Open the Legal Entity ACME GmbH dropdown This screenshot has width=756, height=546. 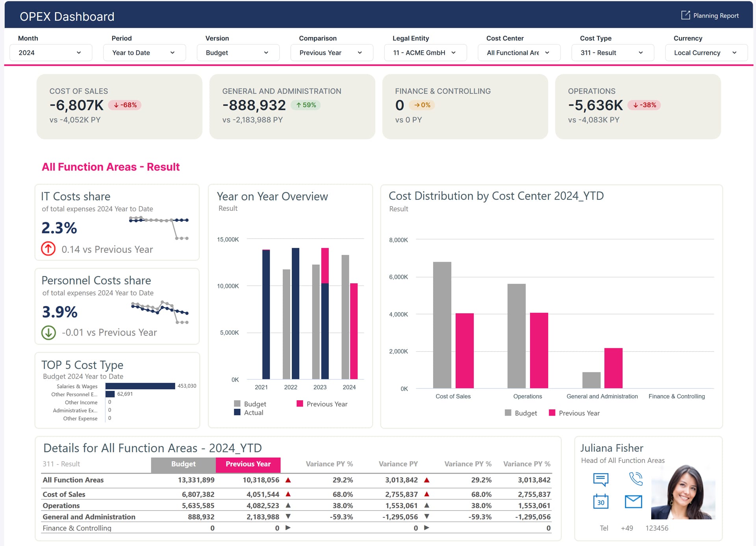tap(425, 53)
